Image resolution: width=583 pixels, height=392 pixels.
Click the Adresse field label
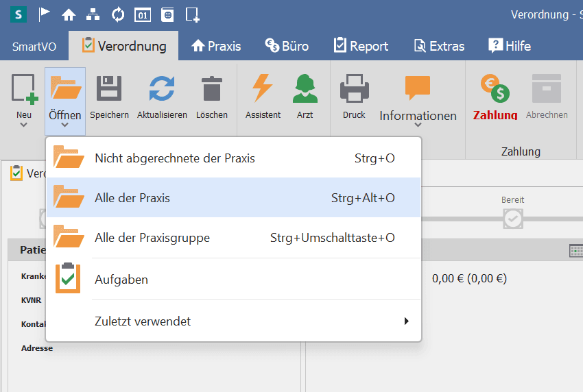pyautogui.click(x=37, y=348)
